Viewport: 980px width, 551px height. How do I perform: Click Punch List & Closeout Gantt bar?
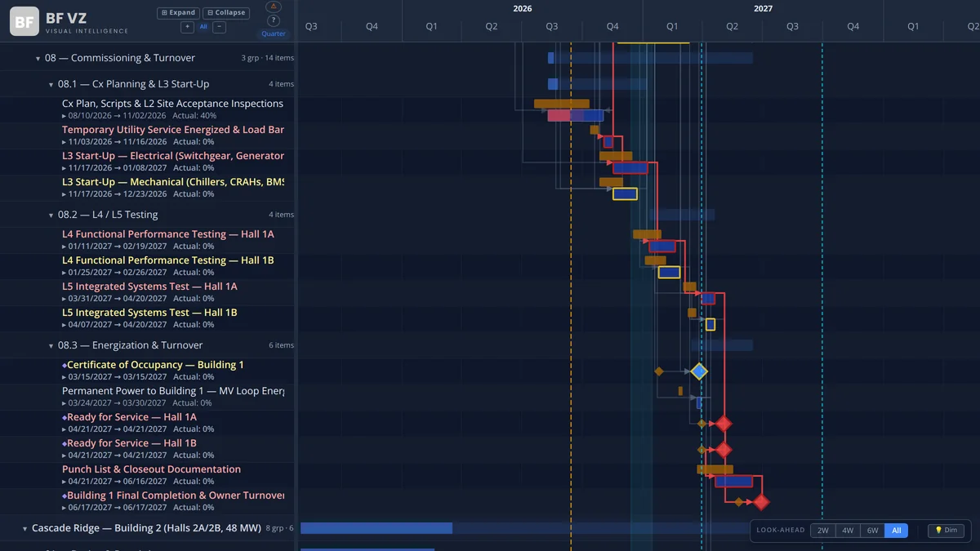pos(733,481)
